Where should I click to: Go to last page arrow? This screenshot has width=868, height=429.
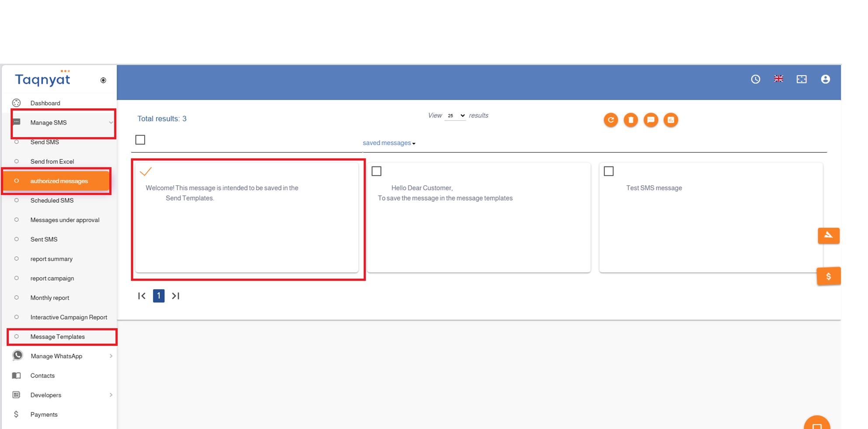[176, 296]
